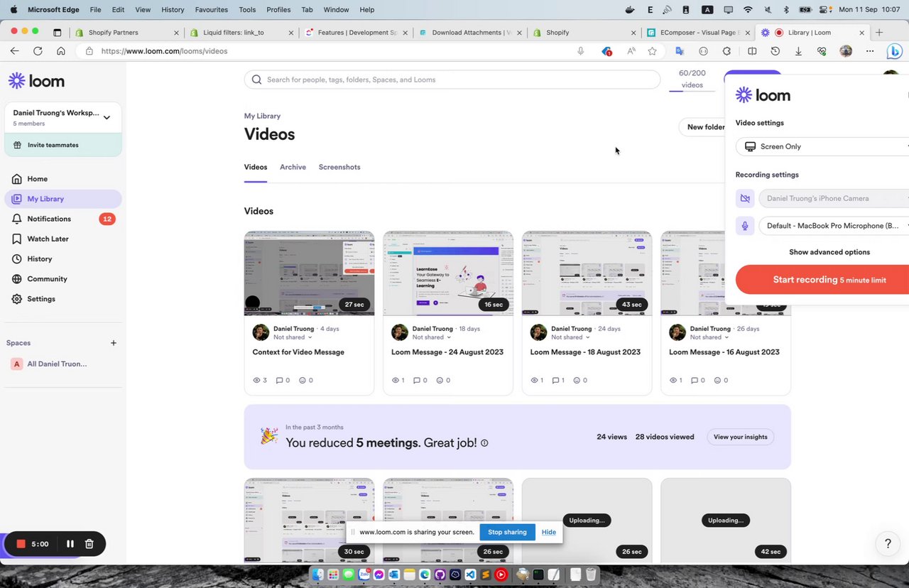Click the New folder button

tap(703, 127)
